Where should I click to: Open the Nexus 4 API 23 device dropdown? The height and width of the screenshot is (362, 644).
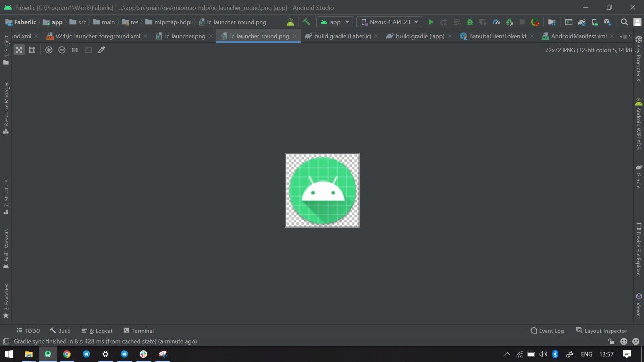[389, 22]
